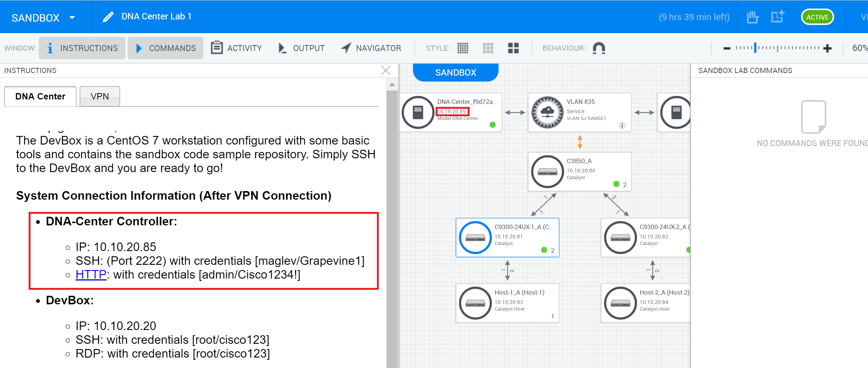Open the OUTPUT window

click(x=301, y=48)
